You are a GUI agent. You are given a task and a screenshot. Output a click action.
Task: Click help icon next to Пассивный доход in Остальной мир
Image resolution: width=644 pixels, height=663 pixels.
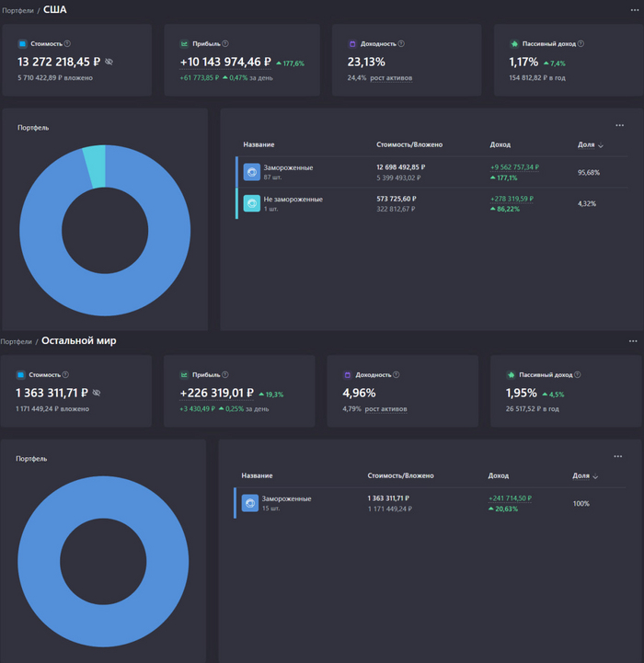[577, 374]
